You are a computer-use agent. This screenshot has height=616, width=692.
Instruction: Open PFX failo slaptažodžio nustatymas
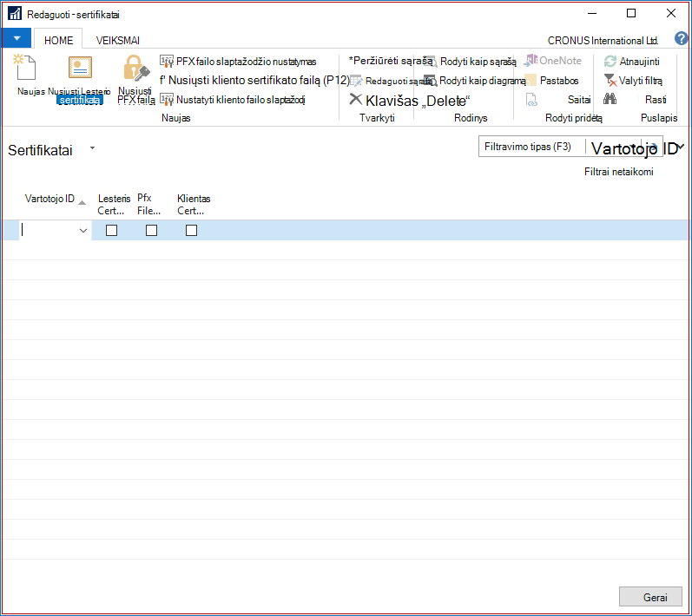[238, 62]
